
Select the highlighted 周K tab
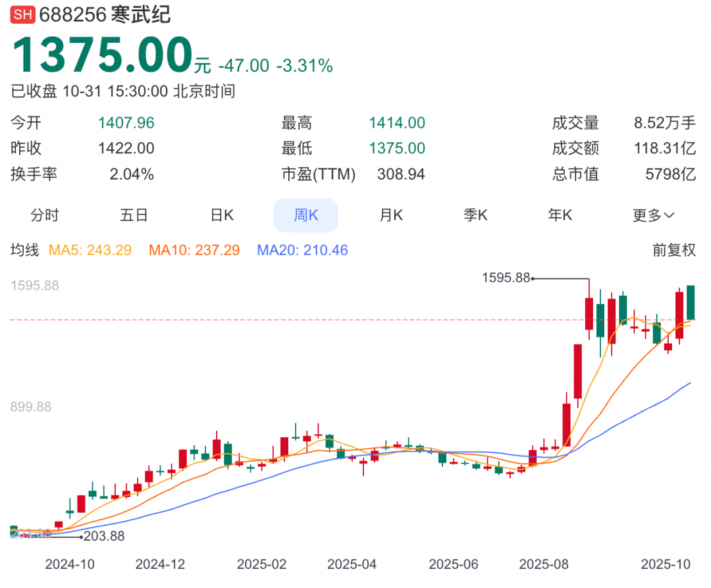(x=306, y=215)
